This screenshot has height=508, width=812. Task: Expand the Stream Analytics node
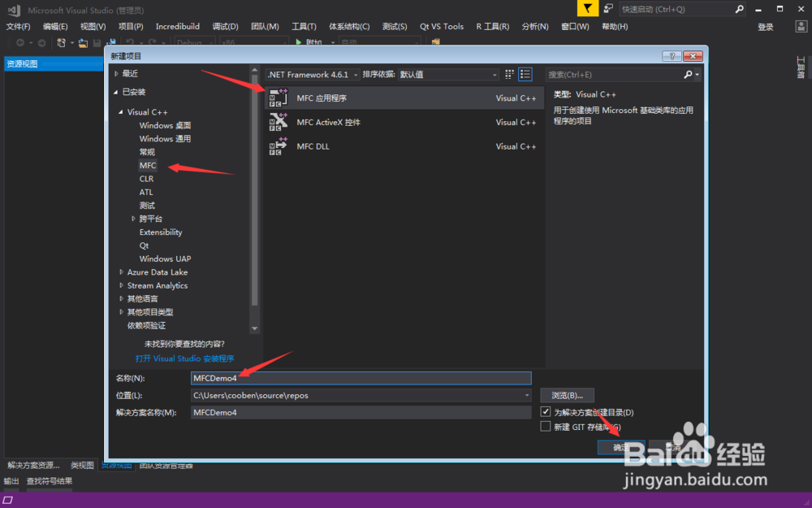coord(121,285)
